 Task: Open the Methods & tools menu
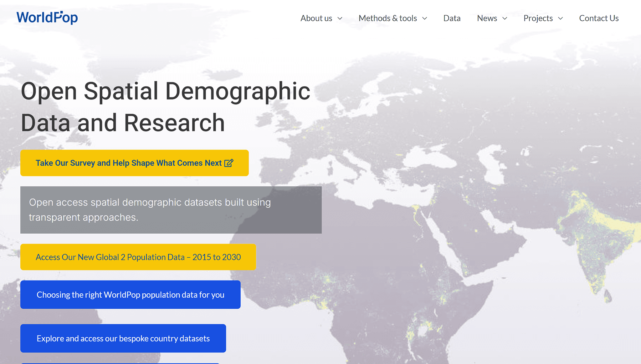click(x=387, y=18)
